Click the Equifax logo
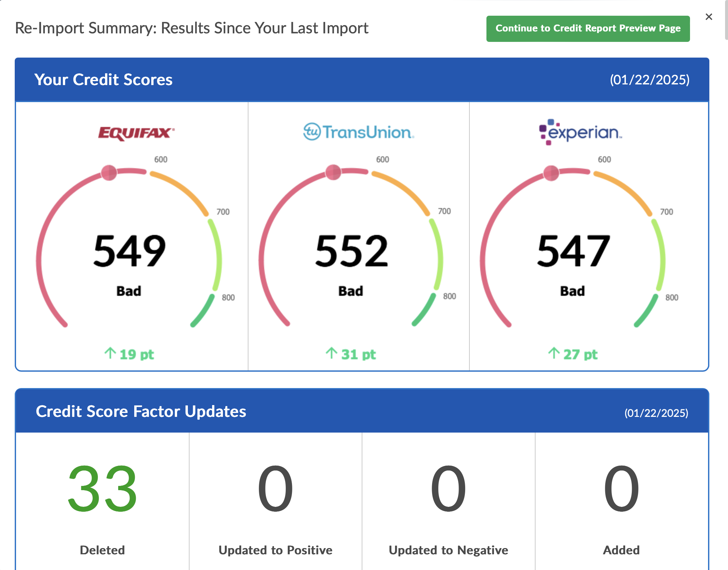The image size is (728, 570). pos(136,133)
